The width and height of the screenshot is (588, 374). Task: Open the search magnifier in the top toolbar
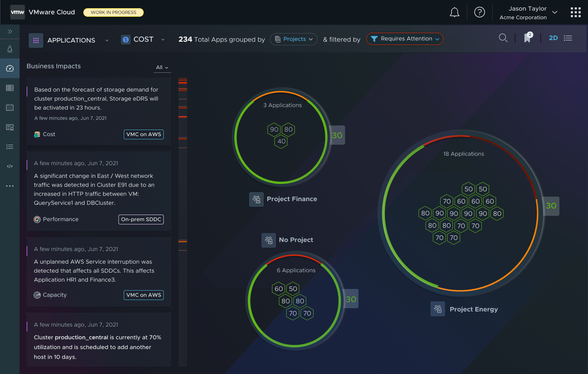[503, 38]
